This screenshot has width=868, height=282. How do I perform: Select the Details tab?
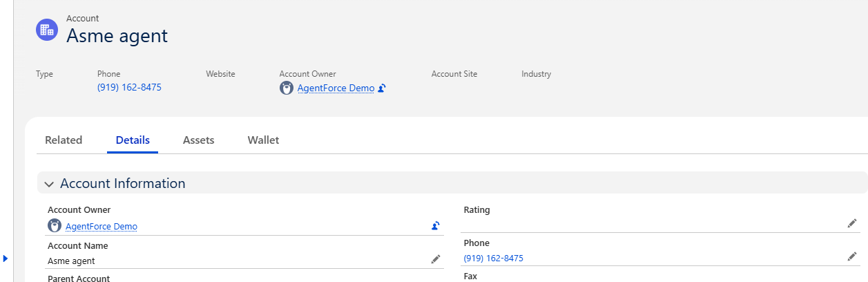coord(133,140)
